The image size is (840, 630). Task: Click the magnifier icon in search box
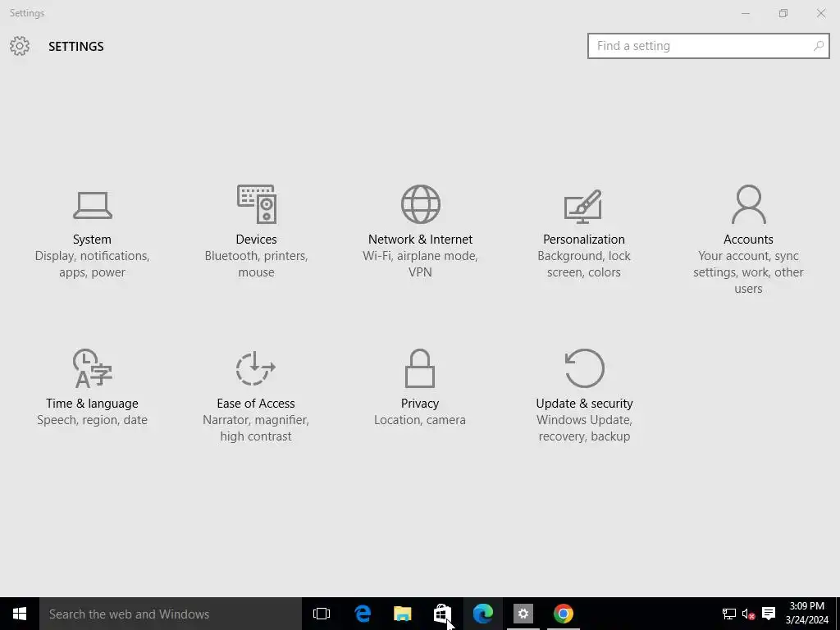tap(818, 46)
